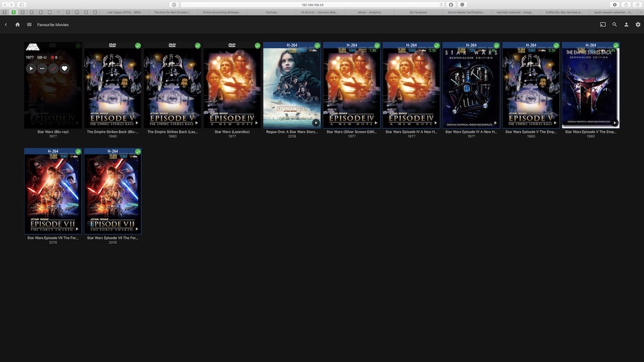644x362 pixels.
Task: Open the Star Wars Despecialized Edition poster
Action: (x=471, y=85)
